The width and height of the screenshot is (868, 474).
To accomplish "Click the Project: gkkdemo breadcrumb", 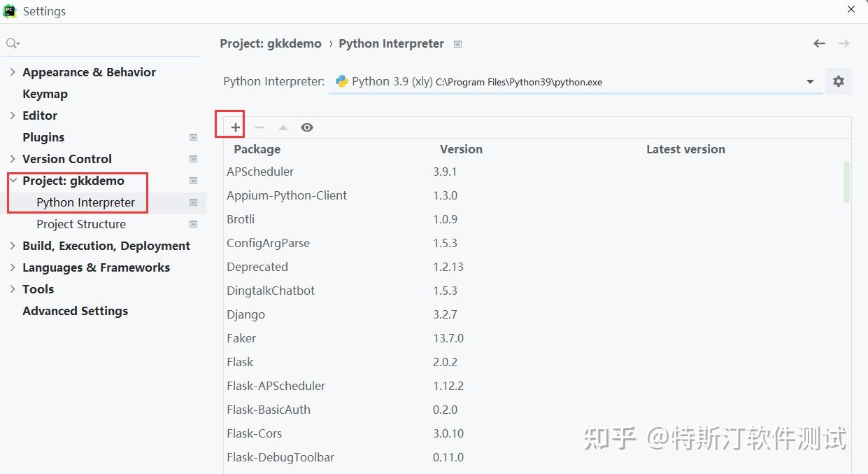I will pos(271,43).
